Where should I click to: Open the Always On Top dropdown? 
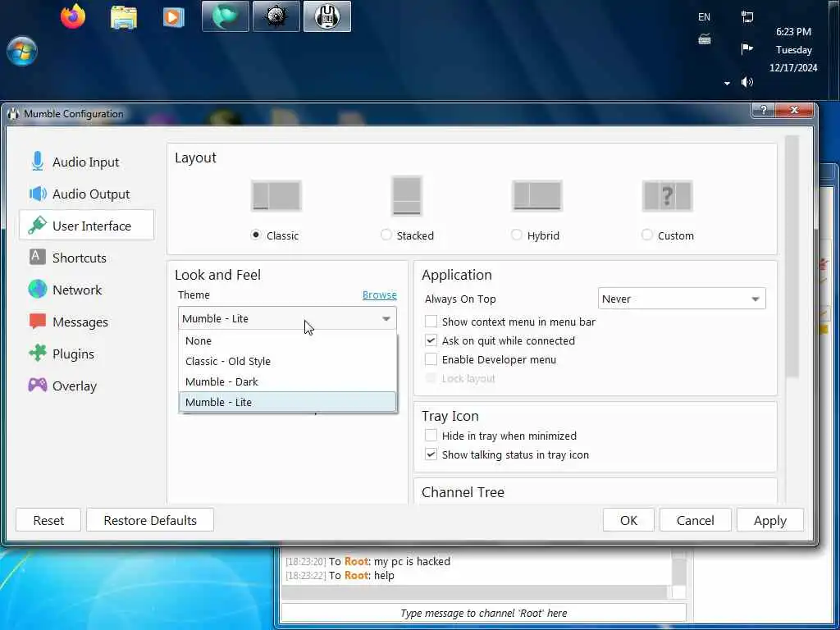coord(682,299)
